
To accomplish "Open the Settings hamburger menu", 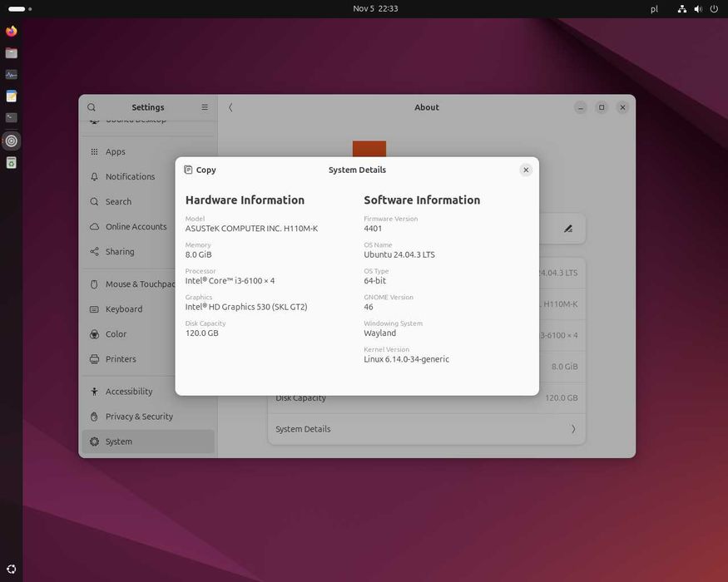I will (x=205, y=107).
